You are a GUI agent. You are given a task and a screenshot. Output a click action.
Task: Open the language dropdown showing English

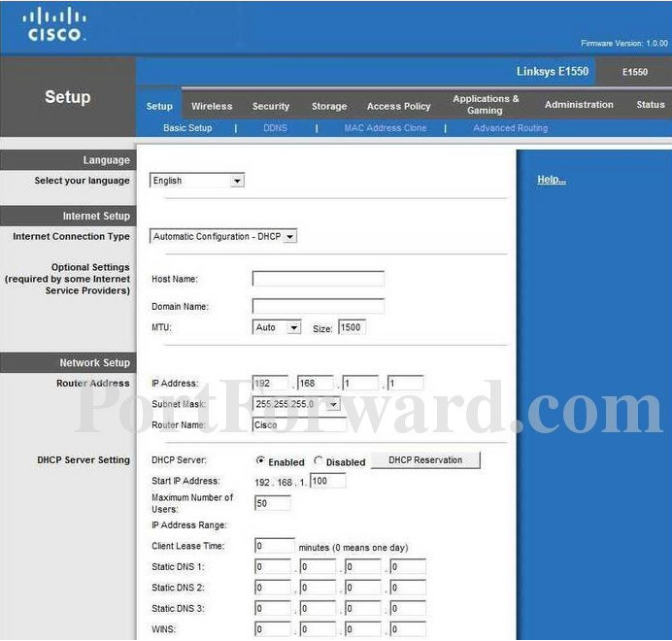click(x=197, y=181)
